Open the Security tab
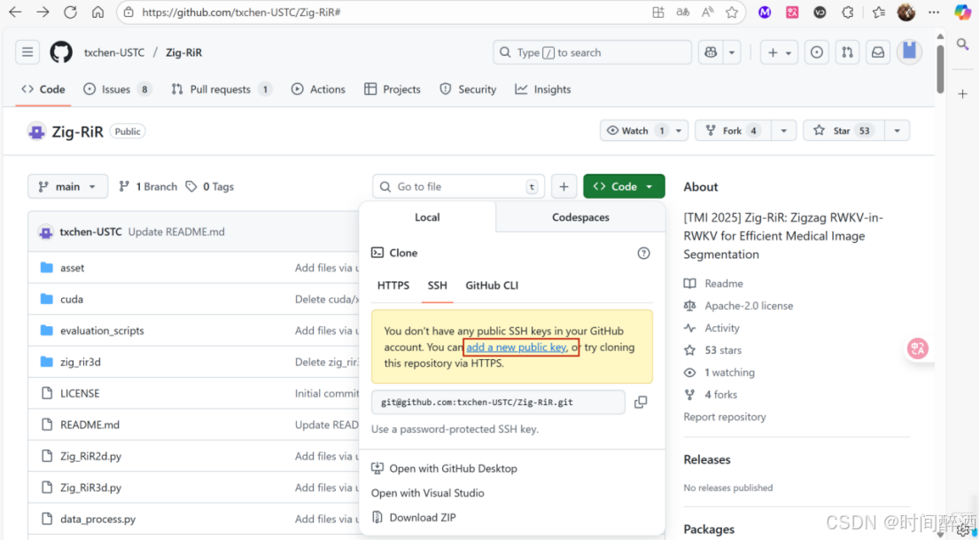This screenshot has width=980, height=540. [468, 90]
